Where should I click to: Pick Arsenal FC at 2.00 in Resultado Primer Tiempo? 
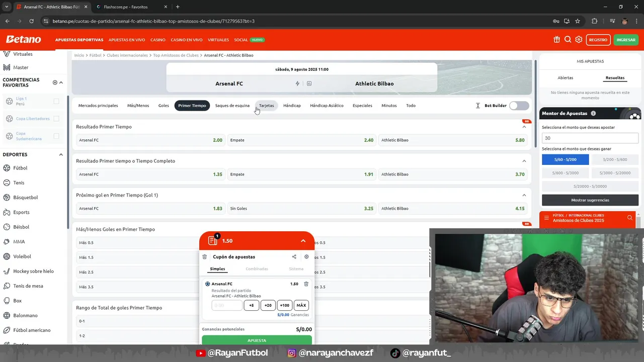point(150,140)
